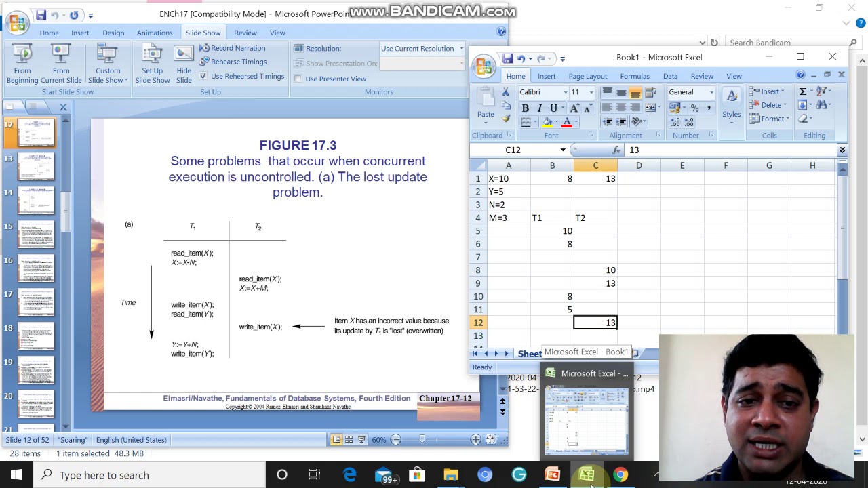Open the Formulas tab in Excel

pyautogui.click(x=635, y=76)
